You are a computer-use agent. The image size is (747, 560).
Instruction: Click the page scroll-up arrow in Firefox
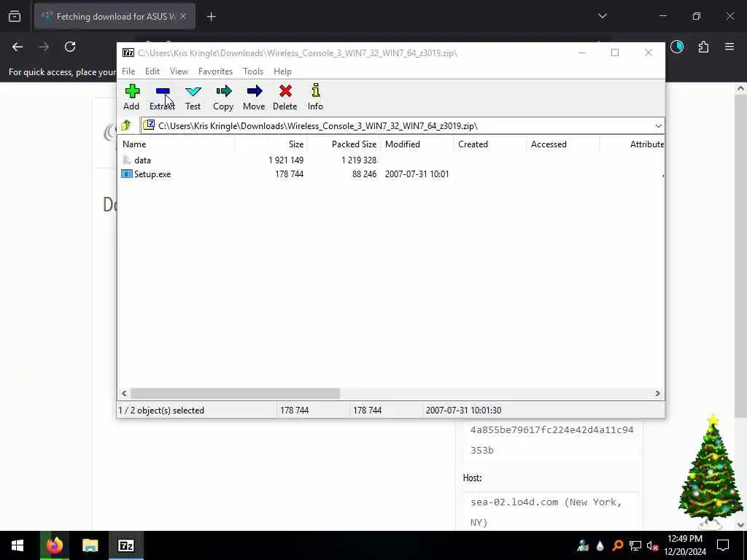pos(741,88)
